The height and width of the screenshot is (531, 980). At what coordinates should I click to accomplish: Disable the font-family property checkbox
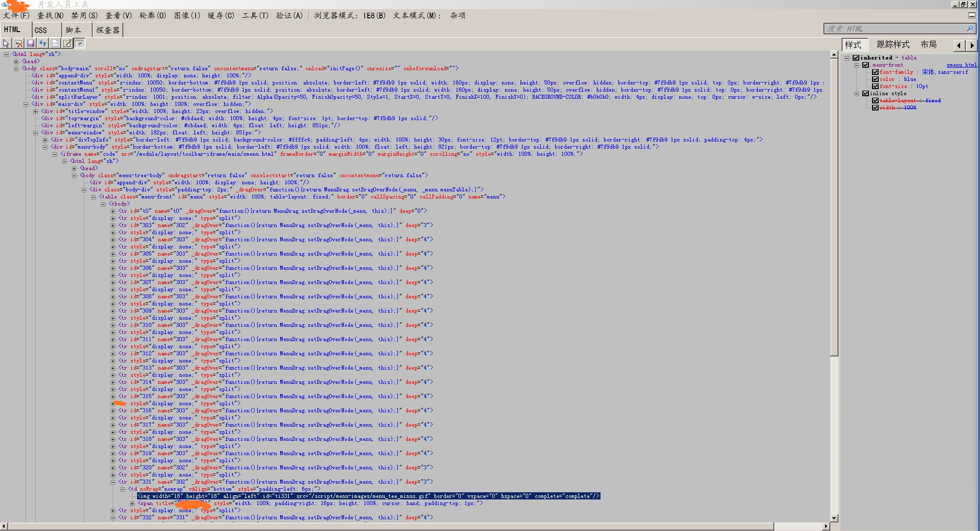(875, 72)
